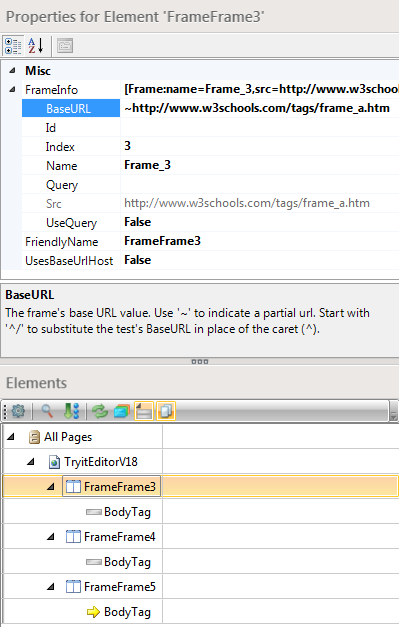Image resolution: width=399 pixels, height=627 pixels.
Task: Select BodyTag under FrameFrame4
Action: pyautogui.click(x=127, y=562)
